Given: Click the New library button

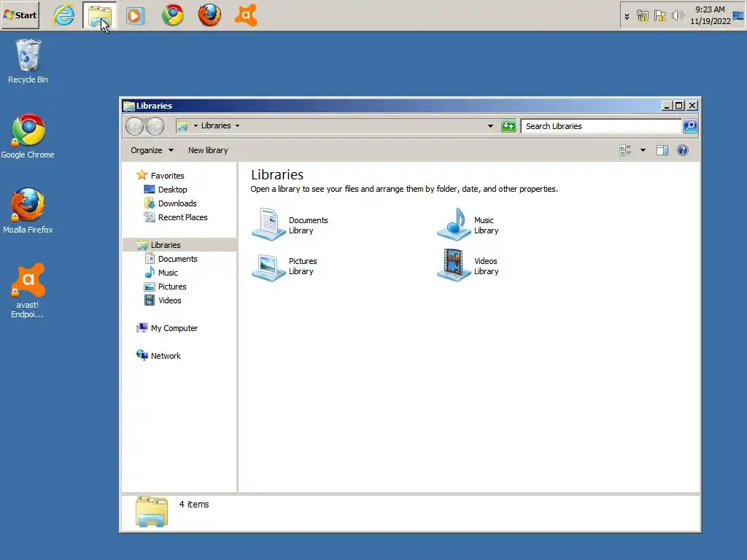Looking at the screenshot, I should (208, 150).
